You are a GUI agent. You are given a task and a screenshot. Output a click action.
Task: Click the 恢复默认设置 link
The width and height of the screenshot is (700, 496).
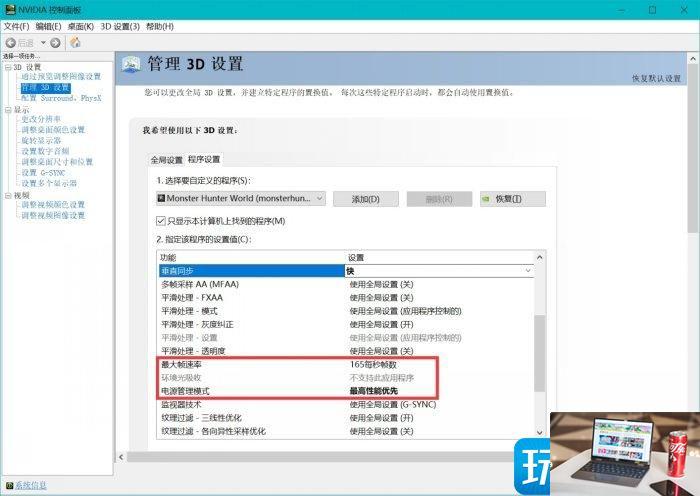tap(656, 79)
